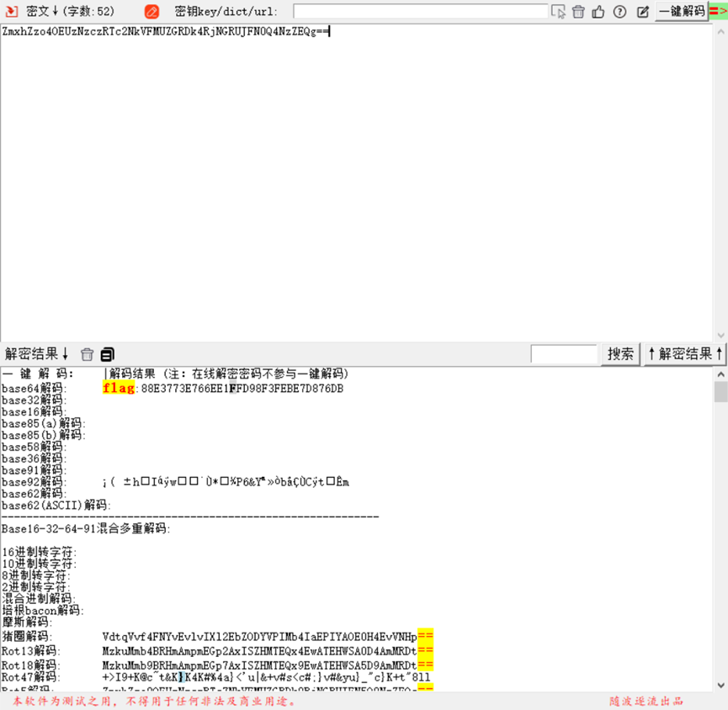Click the 8进制转字符 row label
728x710 pixels.
[35, 575]
